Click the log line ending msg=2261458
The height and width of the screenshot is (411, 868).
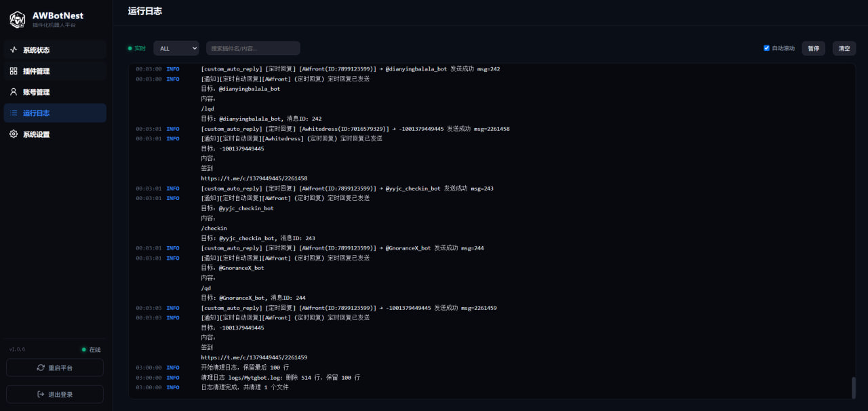click(355, 128)
